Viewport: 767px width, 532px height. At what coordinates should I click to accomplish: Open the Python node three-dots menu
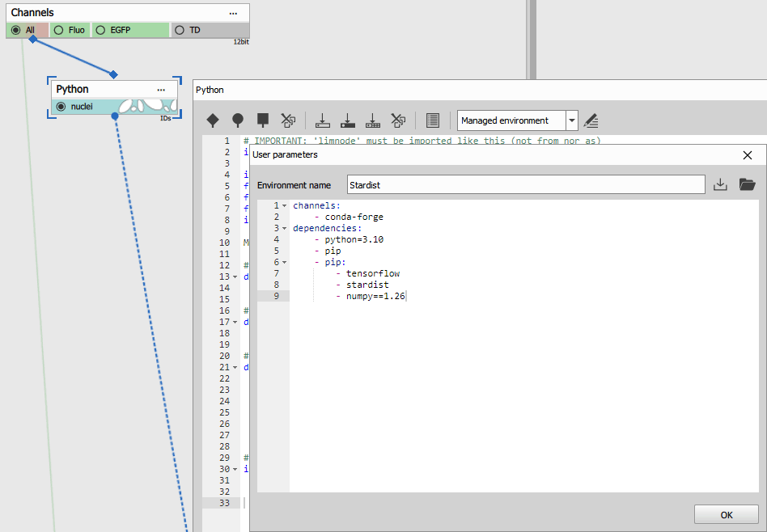tap(161, 90)
